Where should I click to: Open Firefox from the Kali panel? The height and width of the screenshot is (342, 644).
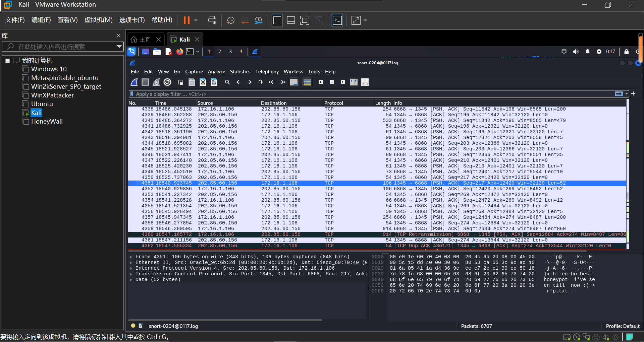pyautogui.click(x=180, y=52)
